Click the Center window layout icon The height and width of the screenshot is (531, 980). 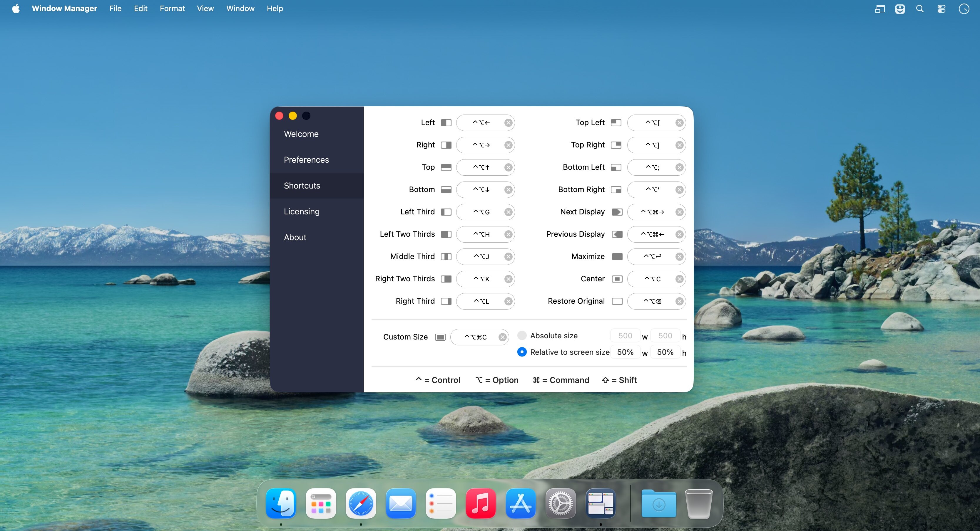[617, 279]
